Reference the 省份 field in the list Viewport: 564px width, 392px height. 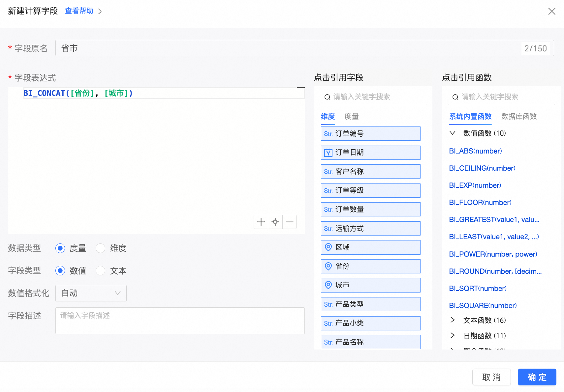[x=371, y=266]
